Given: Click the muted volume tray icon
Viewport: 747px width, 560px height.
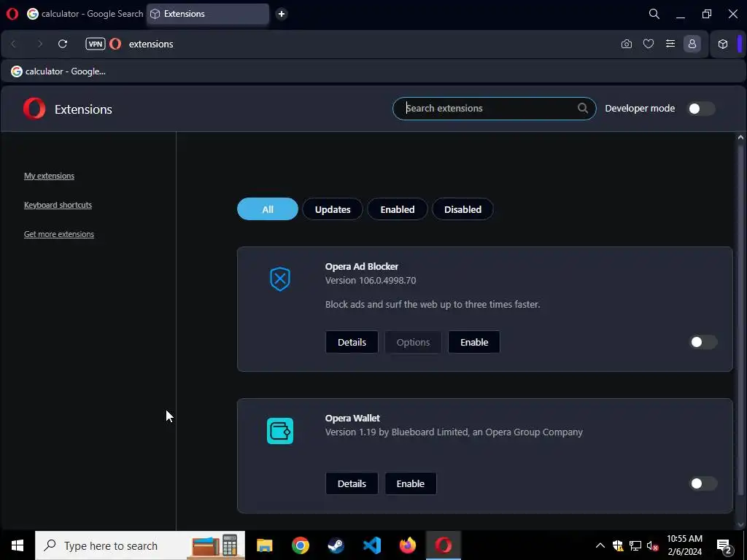Looking at the screenshot, I should point(653,545).
